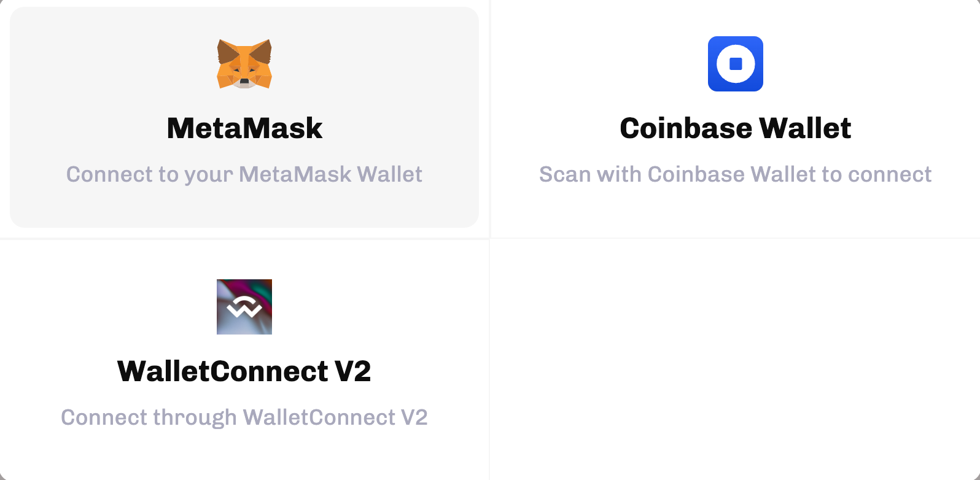The height and width of the screenshot is (480, 980).
Task: Click the WalletConnect W symbol
Action: [244, 308]
